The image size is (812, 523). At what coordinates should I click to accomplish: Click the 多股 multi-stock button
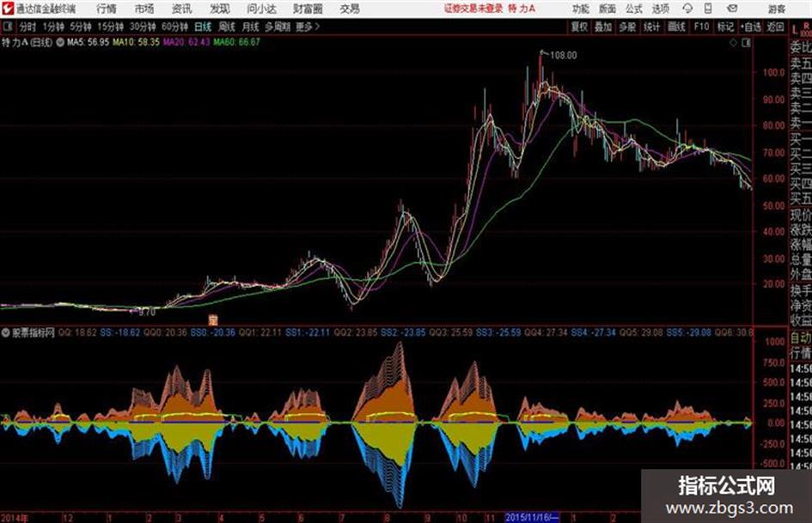627,27
